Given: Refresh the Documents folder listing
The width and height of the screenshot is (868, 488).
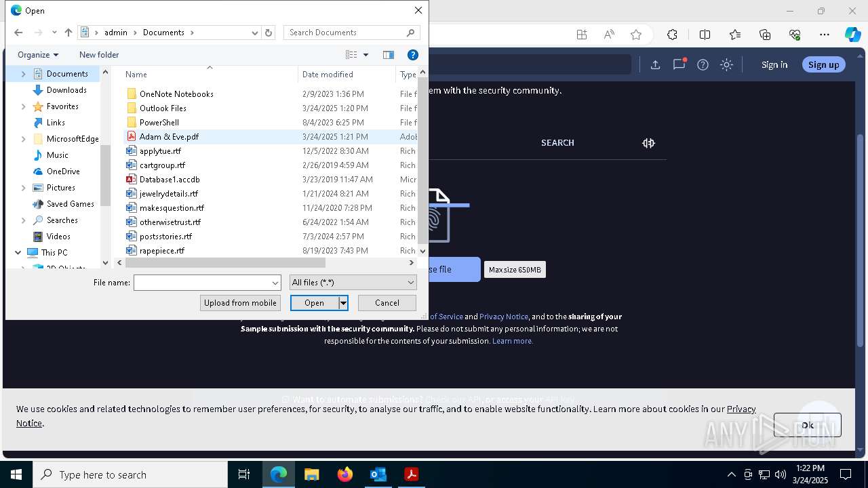Looking at the screenshot, I should [269, 33].
